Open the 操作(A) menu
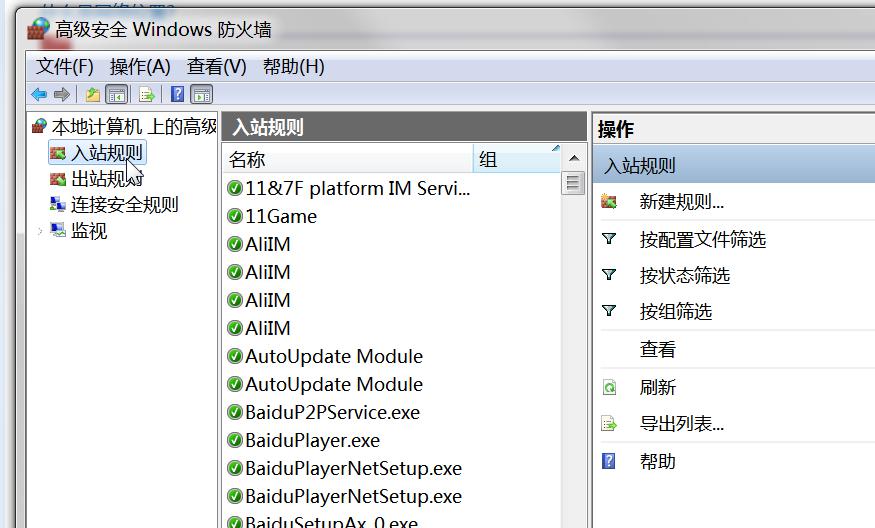 (140, 66)
